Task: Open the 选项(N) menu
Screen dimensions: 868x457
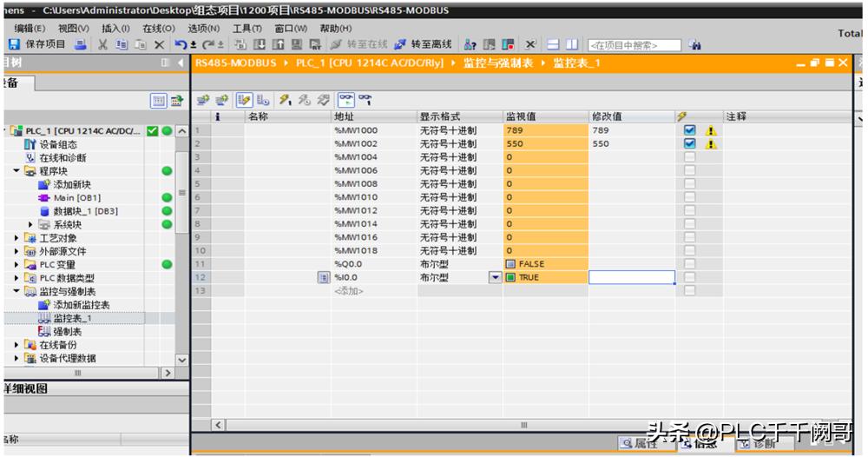Action: 204,29
